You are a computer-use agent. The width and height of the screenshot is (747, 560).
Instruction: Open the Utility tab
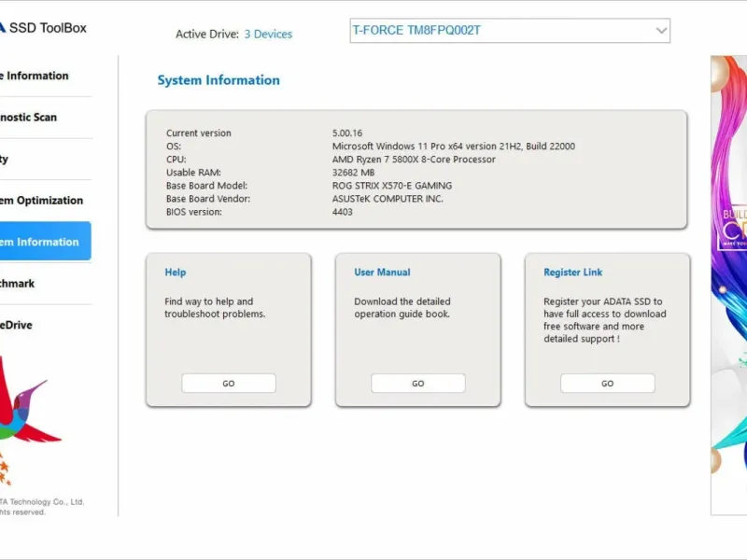[45, 159]
